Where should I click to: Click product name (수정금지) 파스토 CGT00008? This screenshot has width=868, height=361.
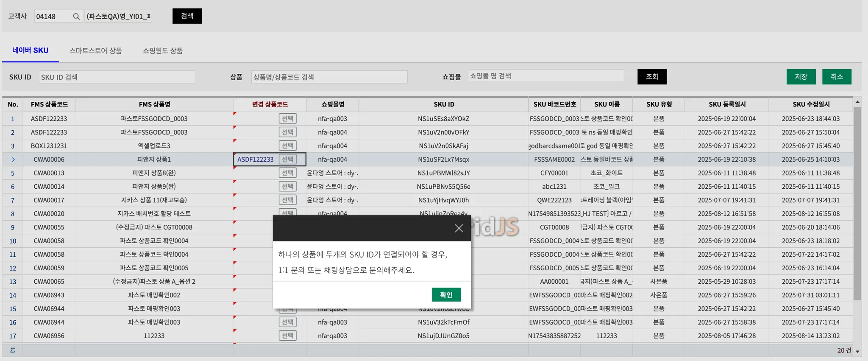154,227
